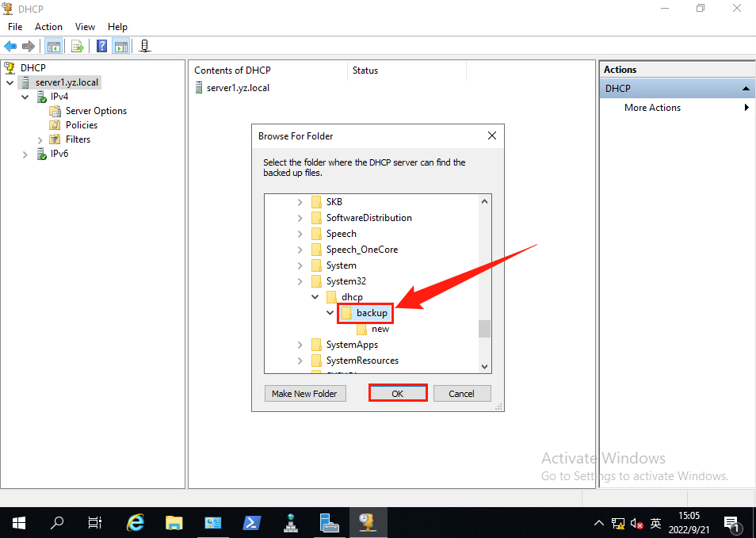Open the View menu
The width and height of the screenshot is (756, 538).
click(x=85, y=27)
